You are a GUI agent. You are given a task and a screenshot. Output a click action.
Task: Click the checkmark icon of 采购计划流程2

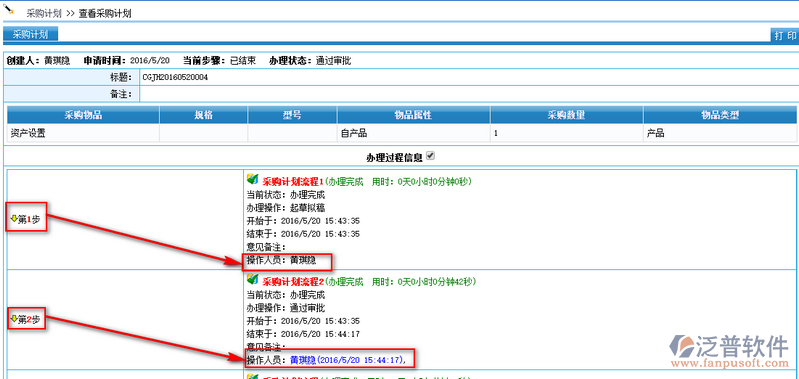coord(252,279)
